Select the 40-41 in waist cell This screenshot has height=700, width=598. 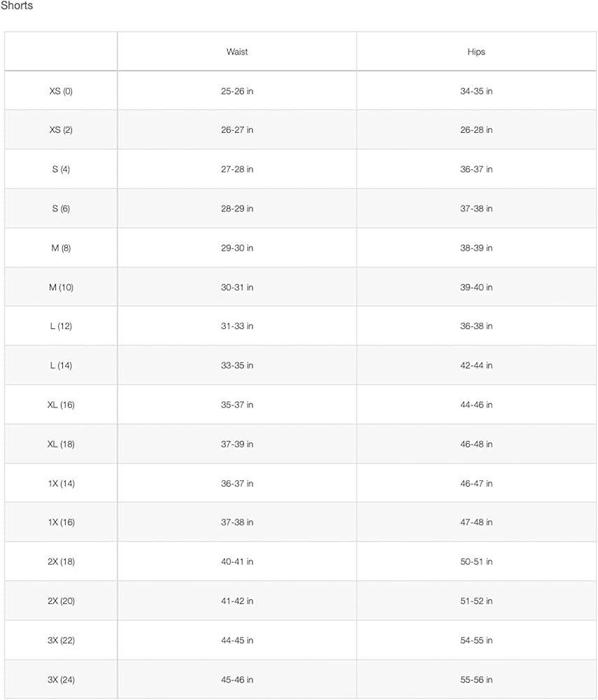(x=237, y=561)
